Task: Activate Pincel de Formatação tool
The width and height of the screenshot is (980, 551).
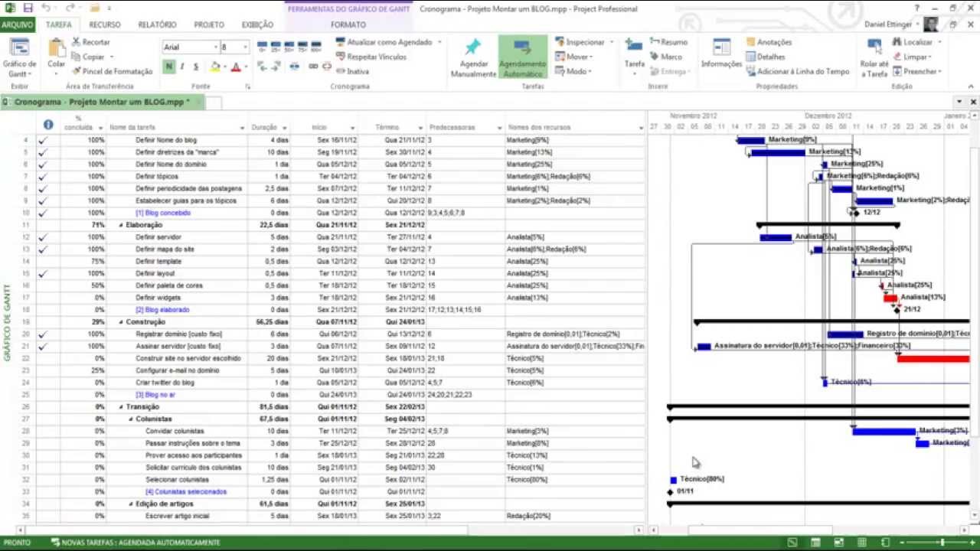Action: tap(112, 71)
